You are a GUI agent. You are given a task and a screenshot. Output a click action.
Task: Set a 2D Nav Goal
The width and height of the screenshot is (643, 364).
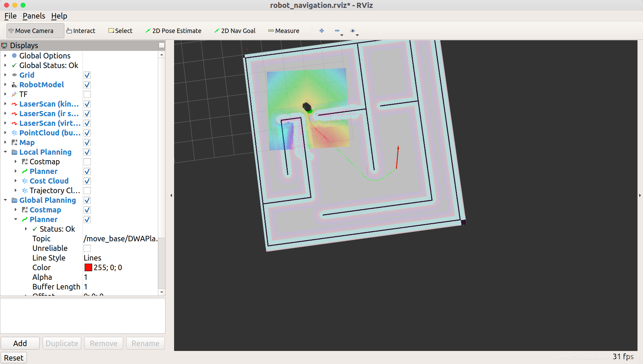tap(235, 31)
